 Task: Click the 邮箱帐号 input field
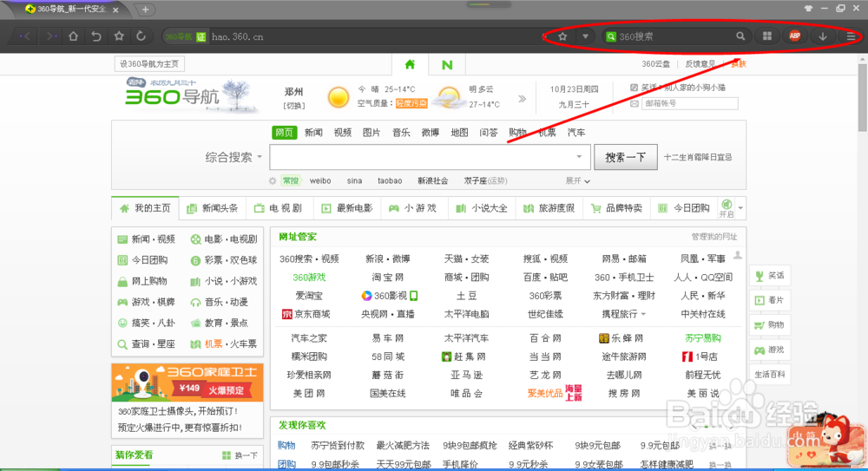coord(690,103)
